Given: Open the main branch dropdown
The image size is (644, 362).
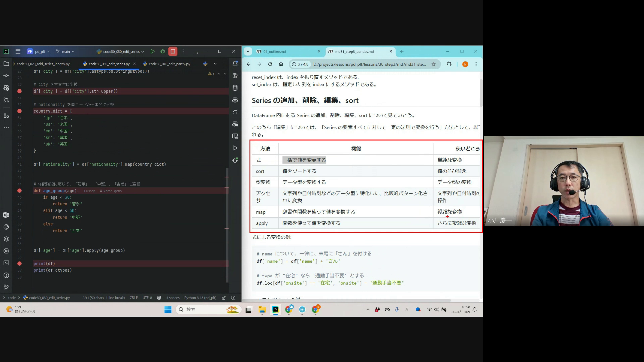Looking at the screenshot, I should pyautogui.click(x=66, y=51).
